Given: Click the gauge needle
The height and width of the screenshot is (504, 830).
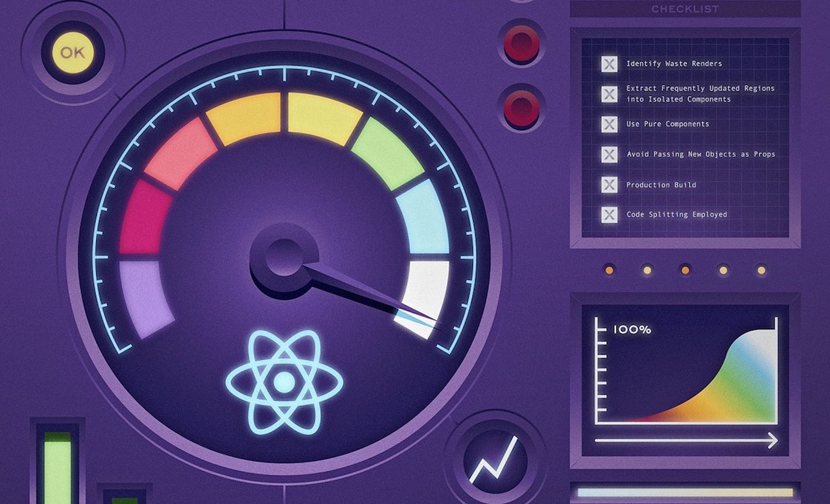Looking at the screenshot, I should click(357, 285).
